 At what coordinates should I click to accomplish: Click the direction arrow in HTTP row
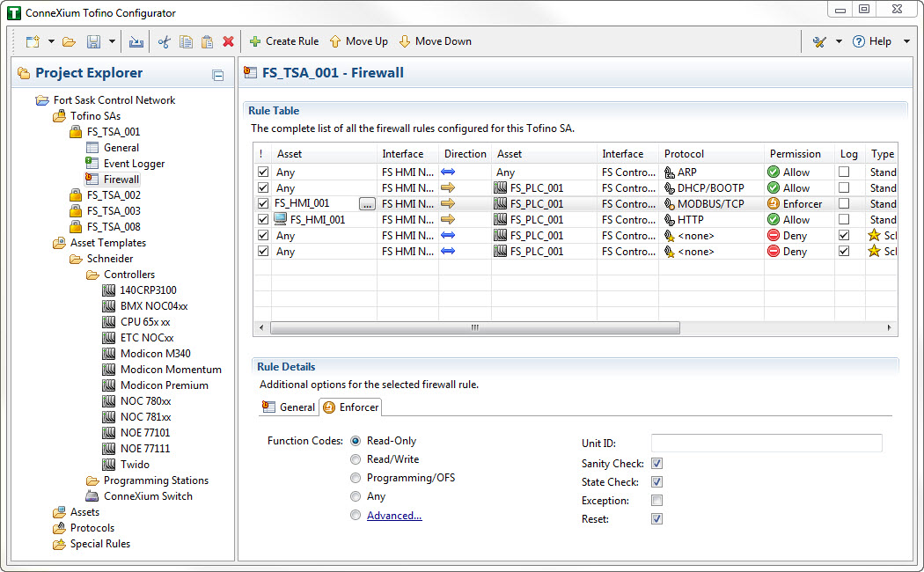pos(448,219)
